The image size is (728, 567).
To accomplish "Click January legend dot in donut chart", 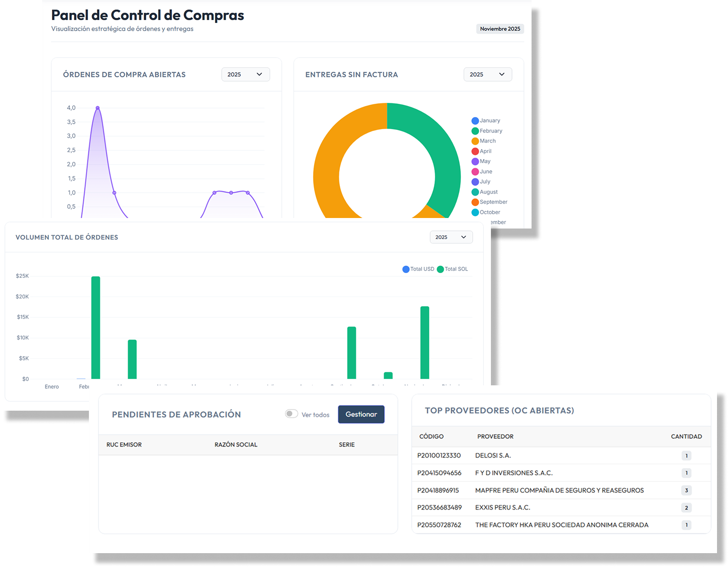I will [x=475, y=121].
